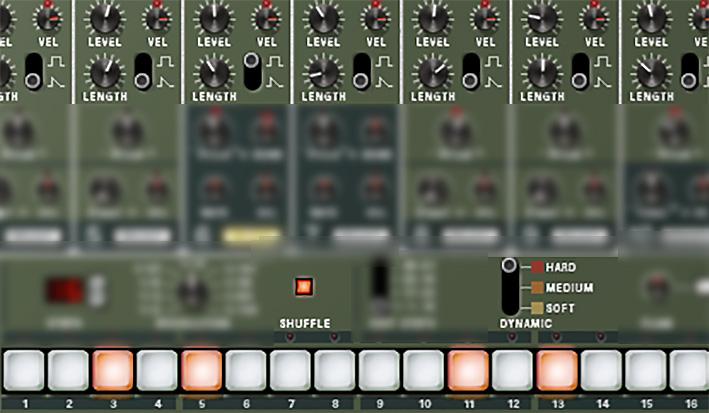This screenshot has height=413, width=709.
Task: Activate step button 15
Action: click(646, 370)
